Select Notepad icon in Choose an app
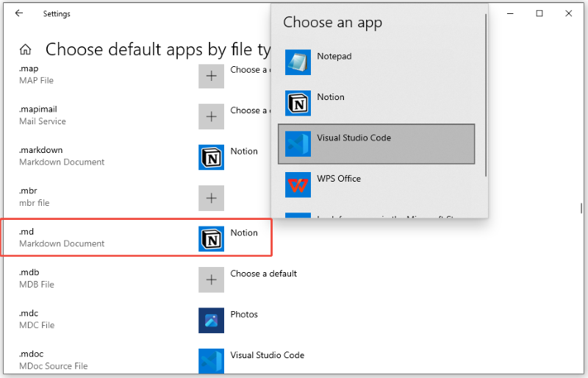 pos(298,63)
